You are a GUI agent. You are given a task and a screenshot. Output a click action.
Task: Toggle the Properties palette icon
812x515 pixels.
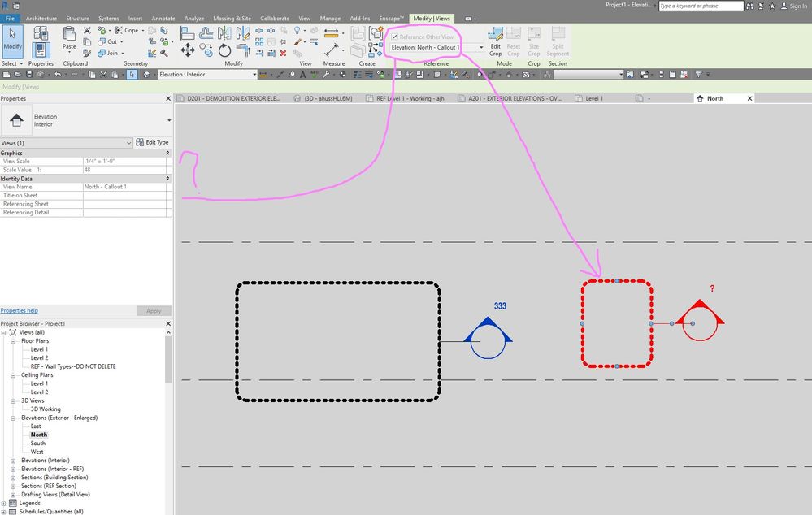click(41, 50)
